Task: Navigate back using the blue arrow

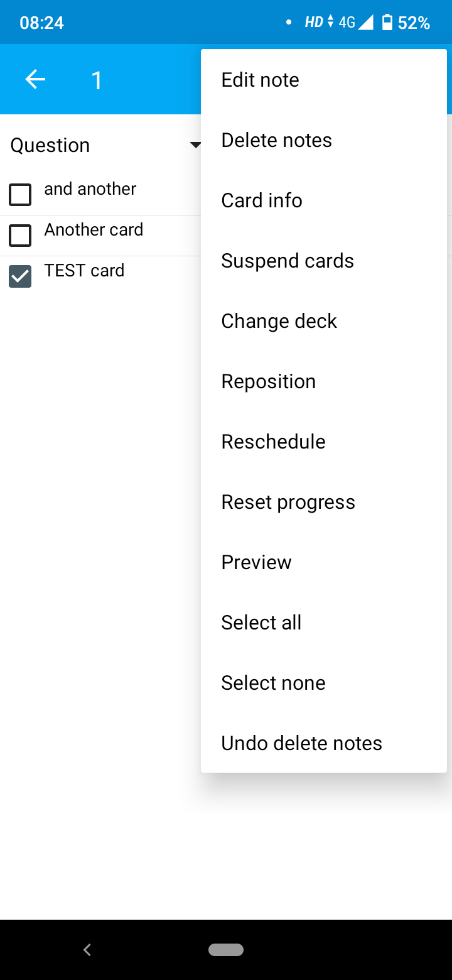Action: (35, 79)
